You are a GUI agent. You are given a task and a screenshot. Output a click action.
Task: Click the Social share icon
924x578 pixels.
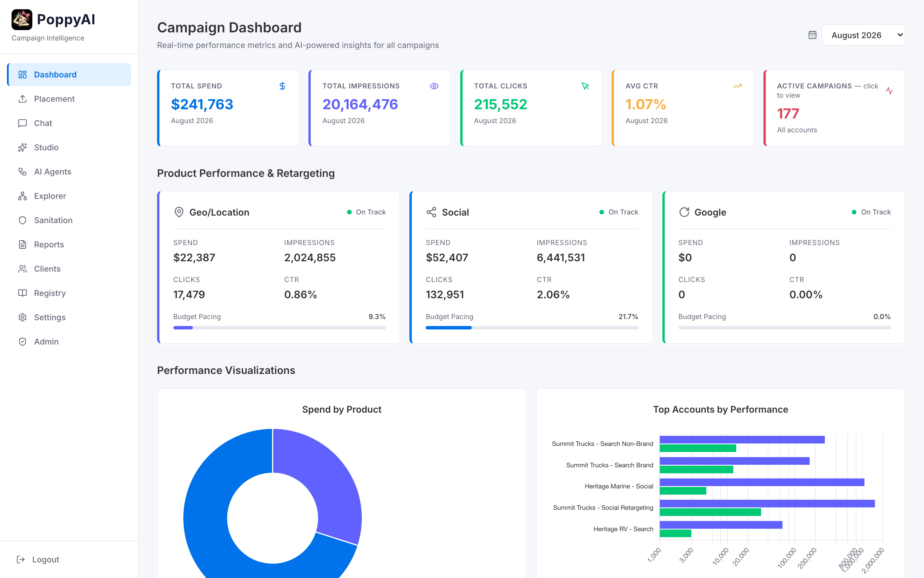click(x=431, y=212)
